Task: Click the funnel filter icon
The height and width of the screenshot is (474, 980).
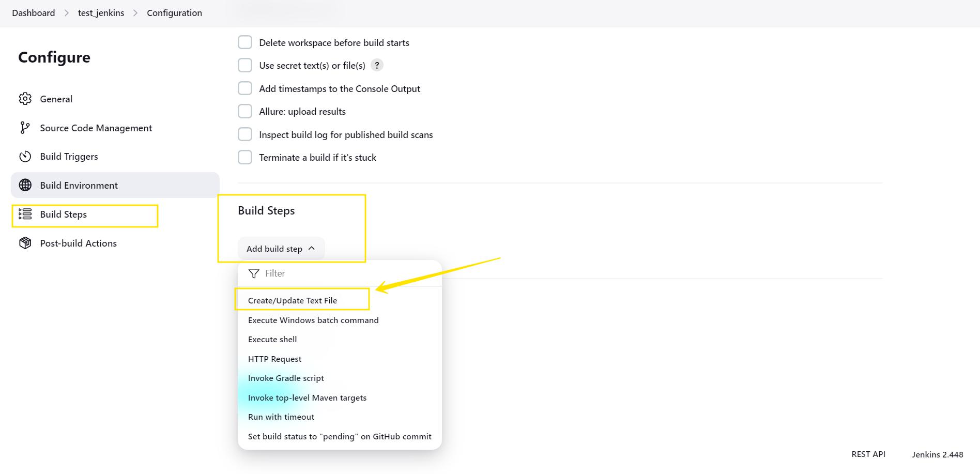Action: (x=254, y=273)
